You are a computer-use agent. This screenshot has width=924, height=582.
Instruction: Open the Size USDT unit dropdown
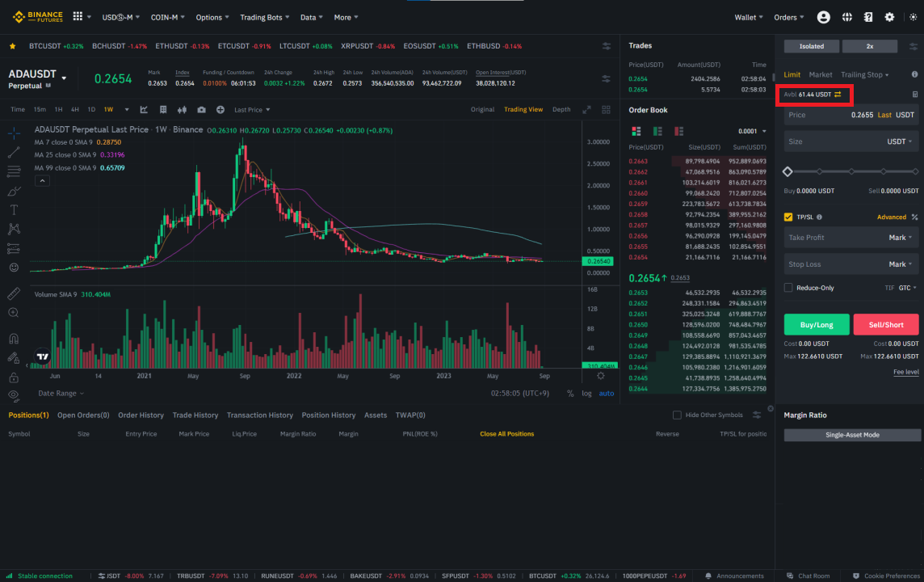pos(900,141)
